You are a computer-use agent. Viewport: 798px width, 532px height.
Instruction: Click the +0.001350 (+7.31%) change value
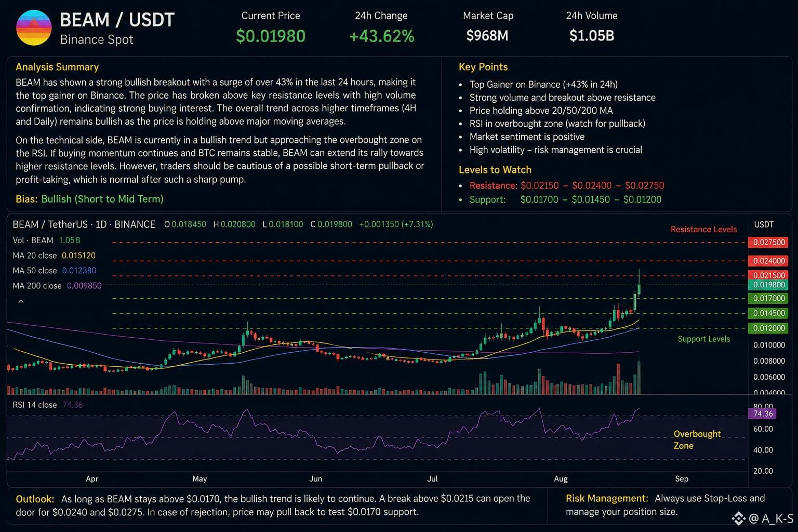pos(396,224)
